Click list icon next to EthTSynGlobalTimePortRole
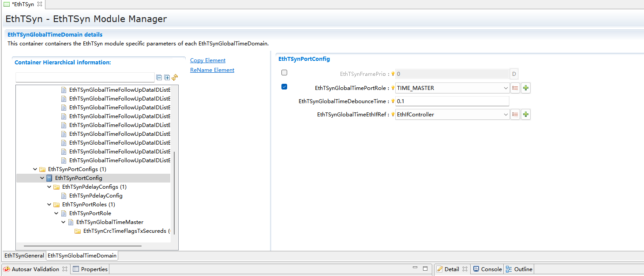This screenshot has height=276, width=644. coord(515,88)
